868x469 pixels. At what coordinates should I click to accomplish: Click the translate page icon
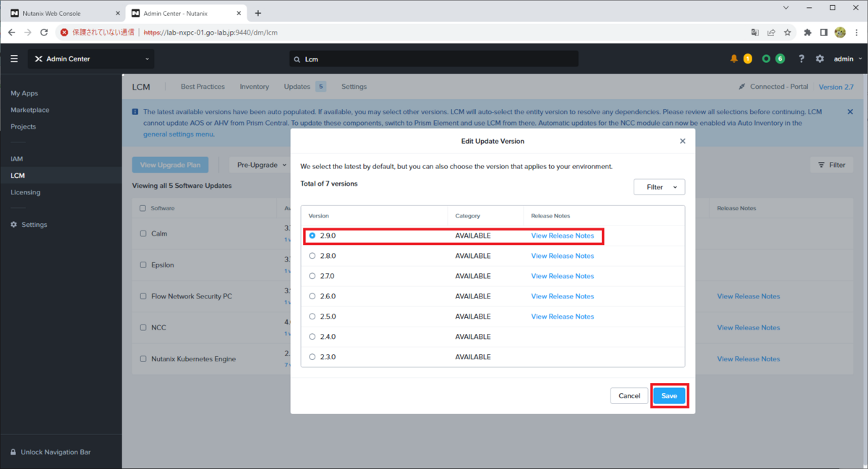point(755,33)
